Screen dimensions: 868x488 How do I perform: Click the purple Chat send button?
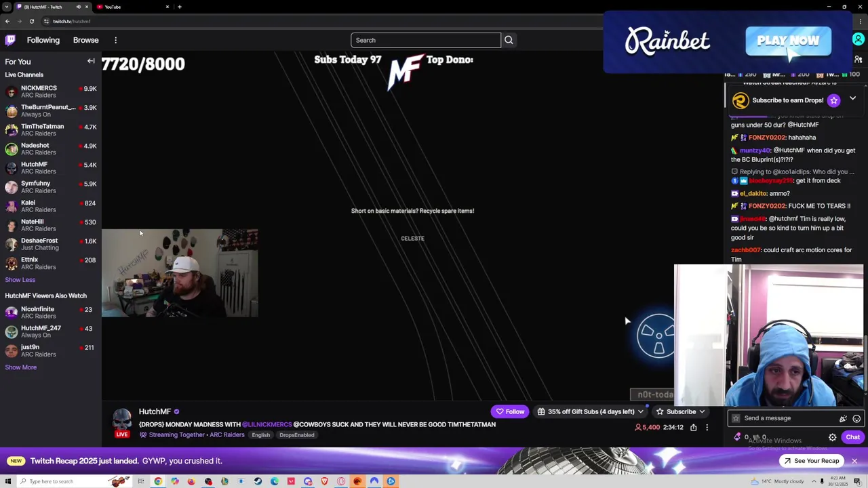coord(853,437)
